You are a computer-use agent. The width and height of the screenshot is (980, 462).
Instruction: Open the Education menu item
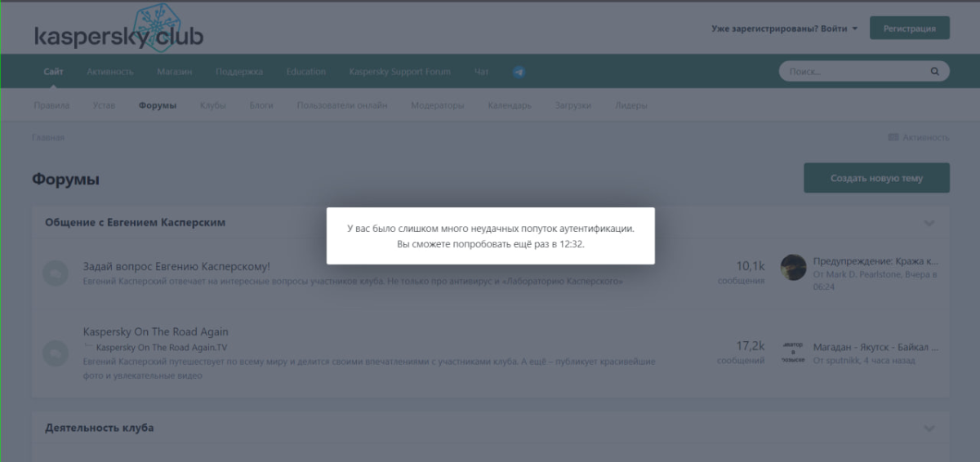tap(306, 72)
